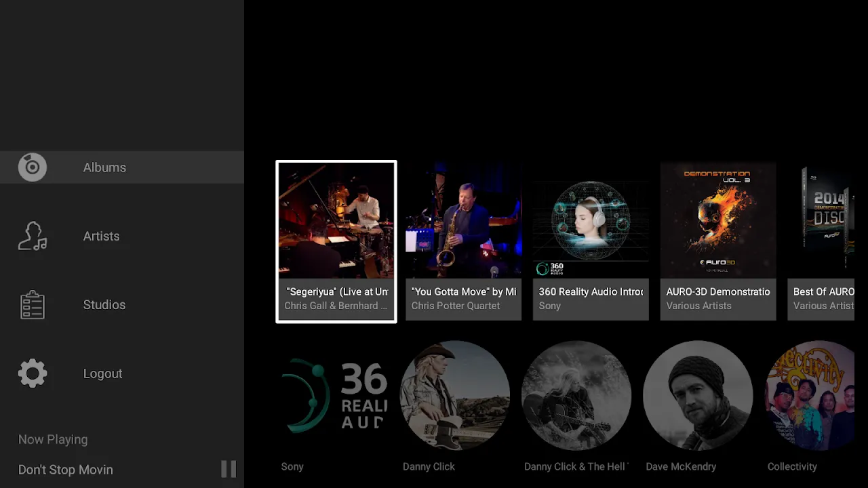Open the Albums menu item
The height and width of the screenshot is (488, 868).
point(104,167)
